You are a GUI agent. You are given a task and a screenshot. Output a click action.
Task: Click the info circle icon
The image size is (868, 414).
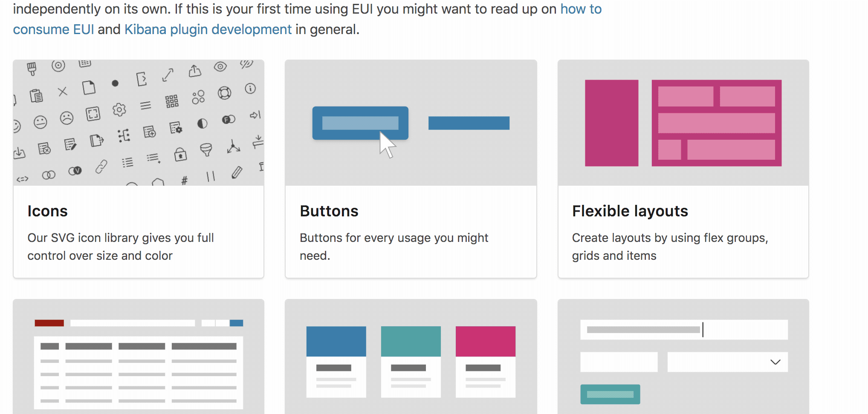(250, 89)
